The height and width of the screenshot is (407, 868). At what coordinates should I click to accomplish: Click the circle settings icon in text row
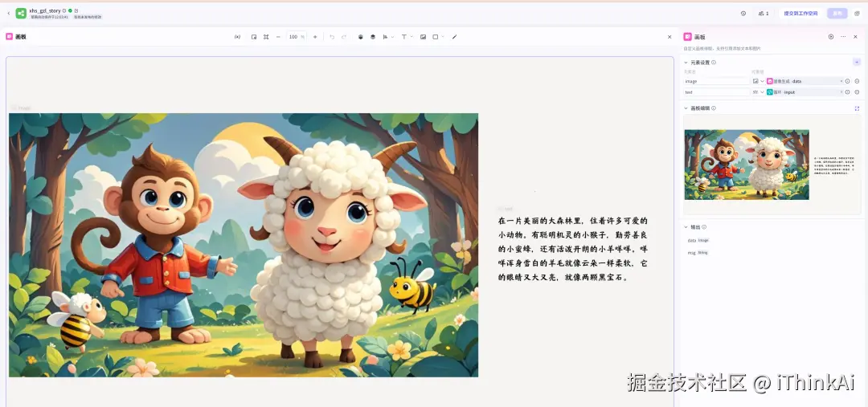848,92
